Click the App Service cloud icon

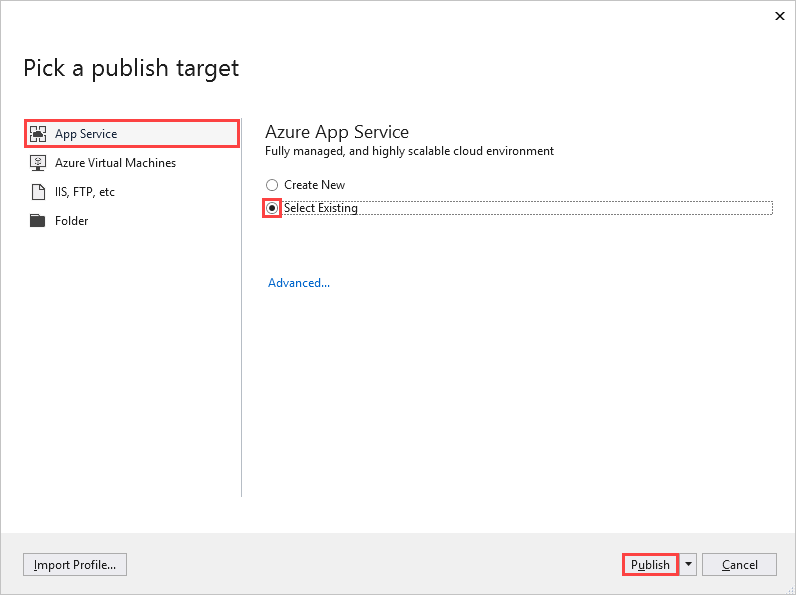tap(38, 134)
